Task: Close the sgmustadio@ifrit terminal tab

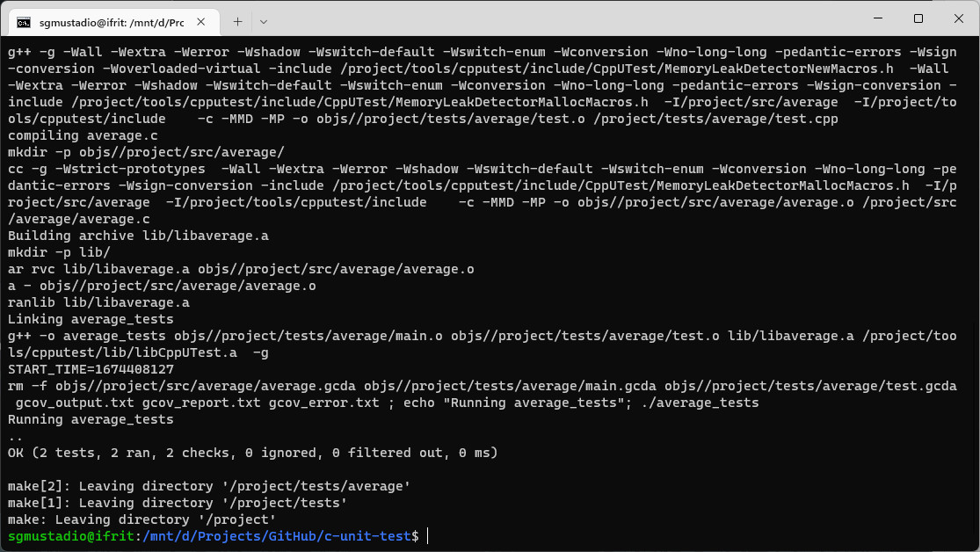Action: click(x=201, y=20)
